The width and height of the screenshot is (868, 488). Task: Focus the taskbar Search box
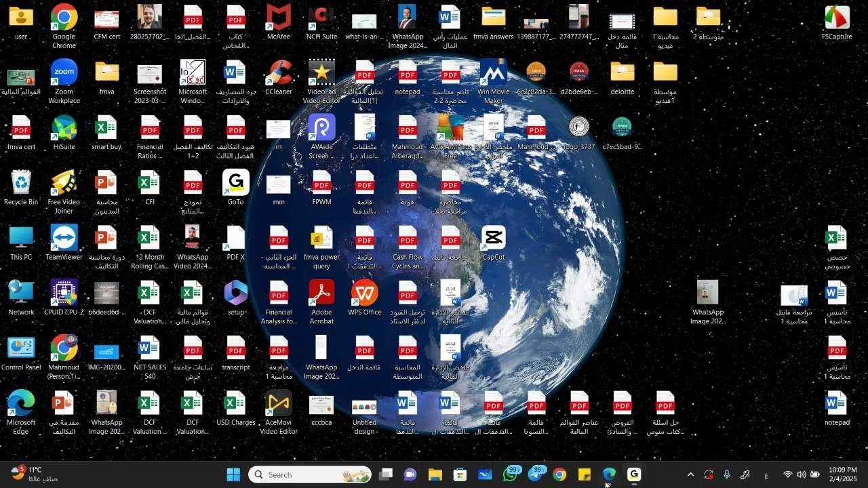pos(310,474)
